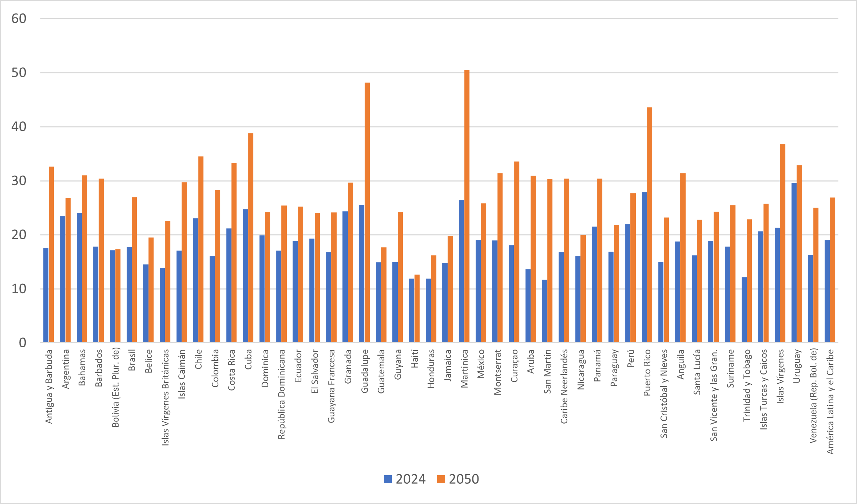This screenshot has height=504, width=857.
Task: Click the Islas Vírgenes Británicas label
Action: point(165,397)
